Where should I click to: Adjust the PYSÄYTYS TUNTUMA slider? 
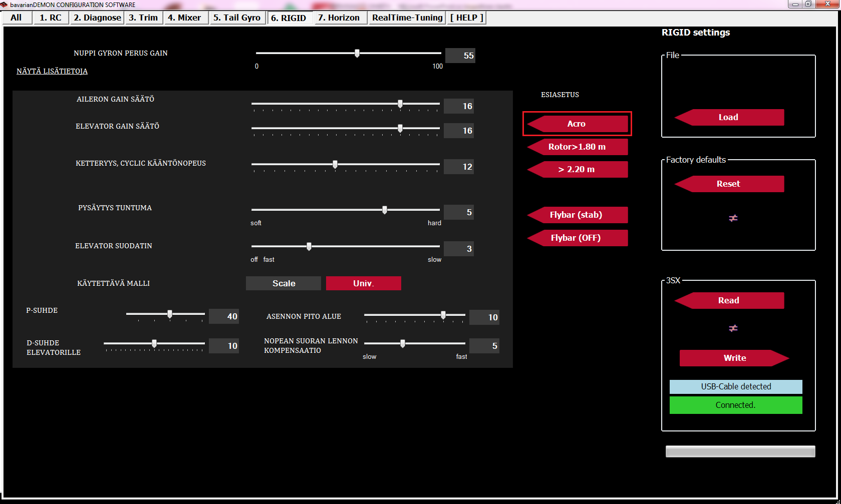[346, 210]
